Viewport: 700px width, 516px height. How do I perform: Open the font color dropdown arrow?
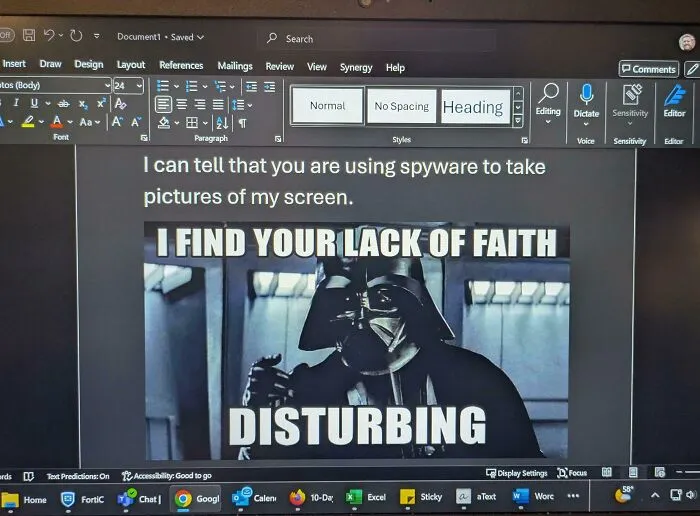pos(70,122)
